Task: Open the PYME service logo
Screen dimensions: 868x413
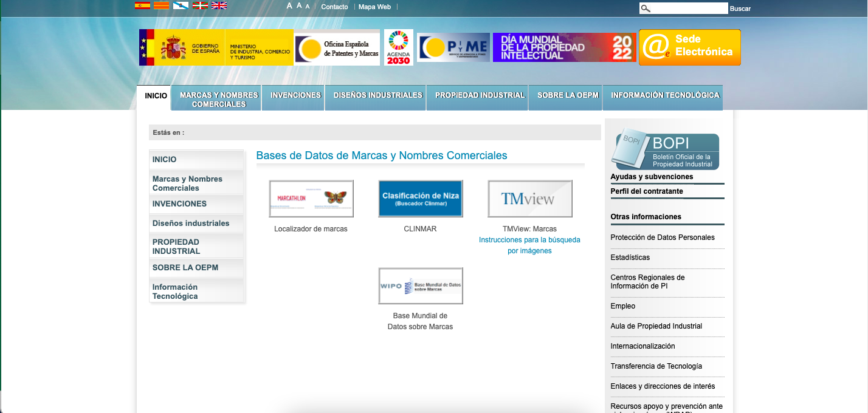Action: tap(453, 47)
